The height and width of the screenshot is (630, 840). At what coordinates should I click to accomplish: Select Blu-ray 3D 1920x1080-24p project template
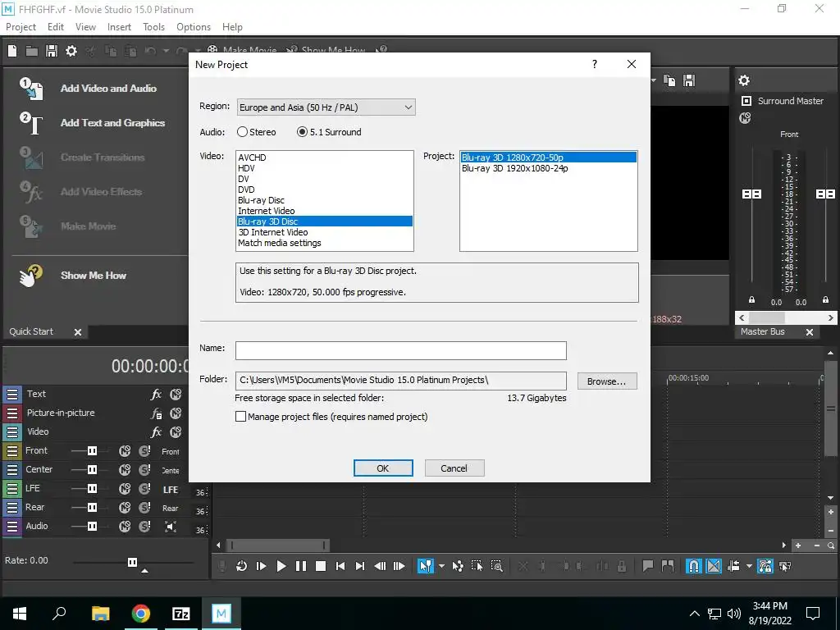(549, 168)
